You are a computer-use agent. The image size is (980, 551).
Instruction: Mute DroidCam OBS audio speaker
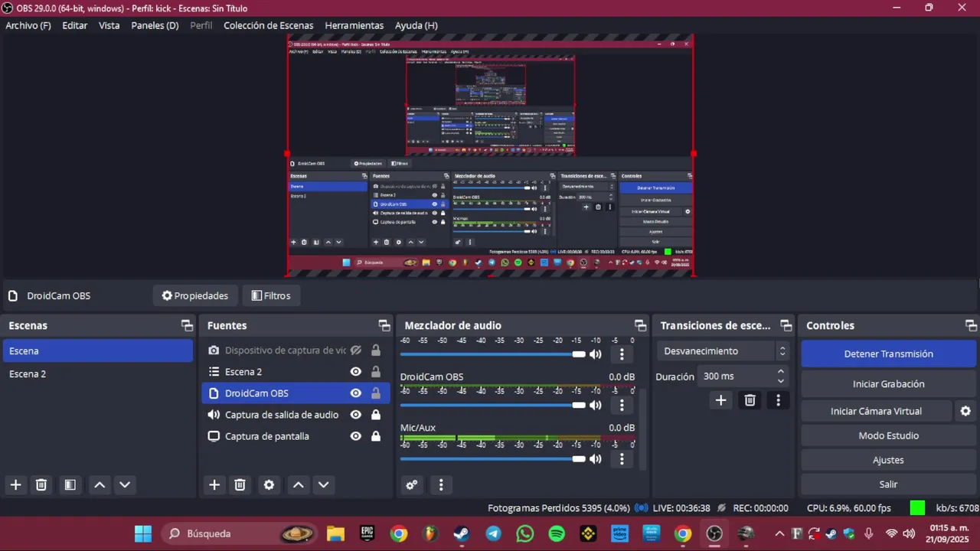click(595, 405)
